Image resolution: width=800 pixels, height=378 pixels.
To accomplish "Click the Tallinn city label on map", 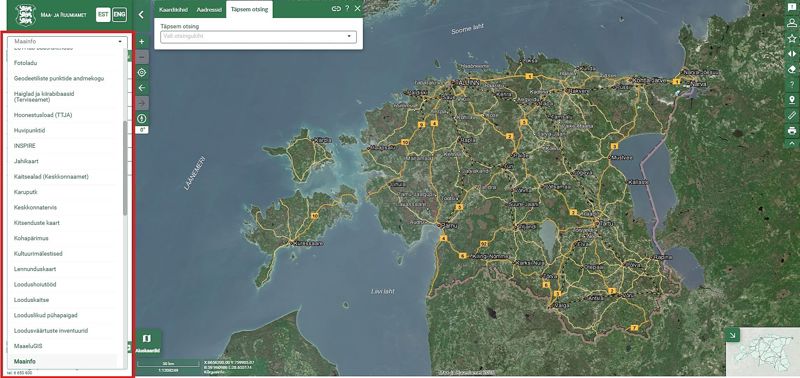I will (x=467, y=82).
